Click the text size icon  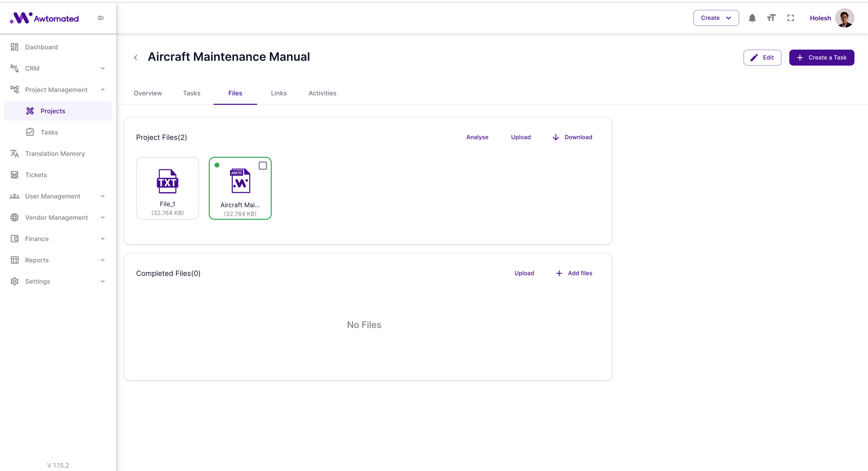771,18
